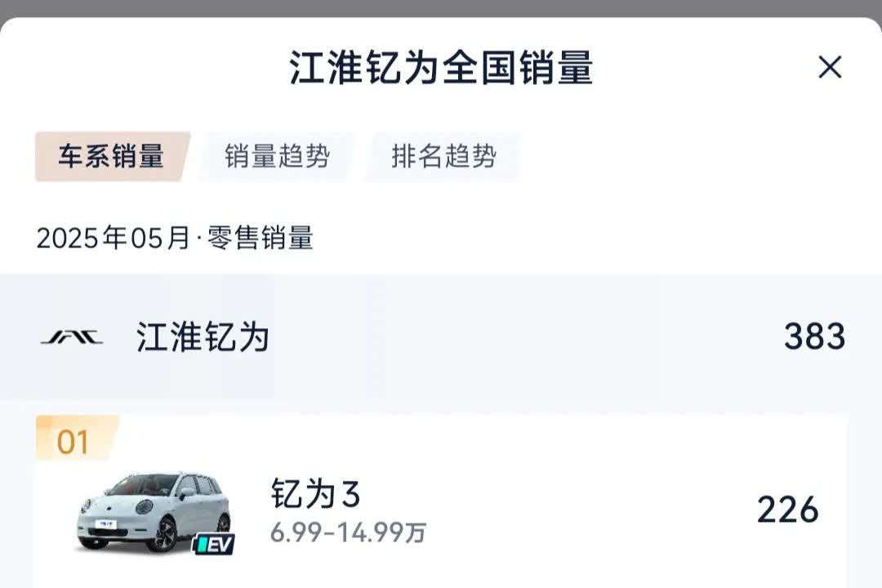The width and height of the screenshot is (882, 588).
Task: Tap the 2025年05月 month text
Action: (114, 238)
